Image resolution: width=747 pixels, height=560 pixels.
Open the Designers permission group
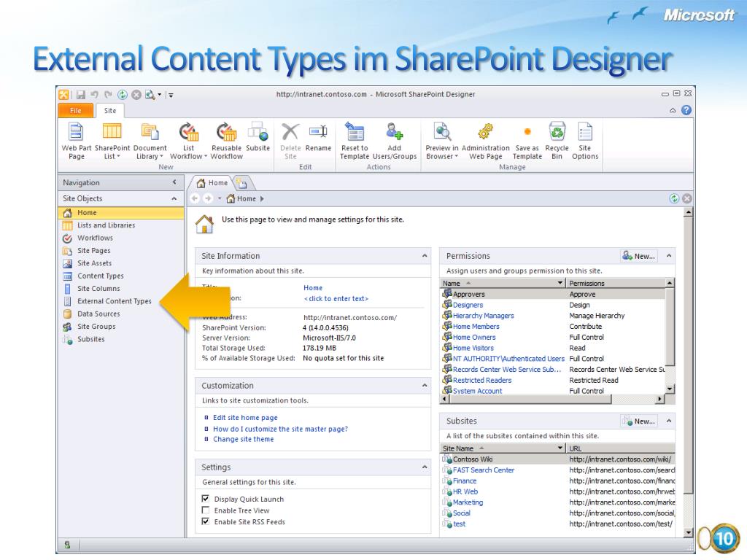(468, 305)
